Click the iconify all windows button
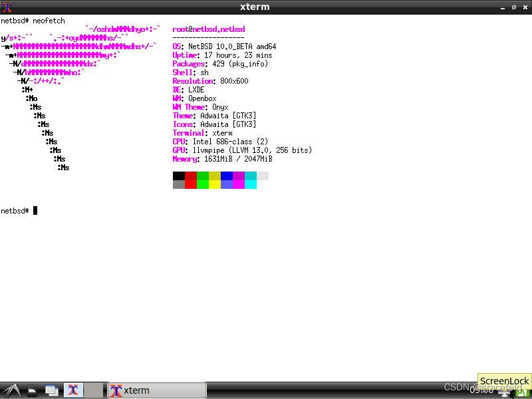Viewport: 532px width, 399px height. click(52, 391)
